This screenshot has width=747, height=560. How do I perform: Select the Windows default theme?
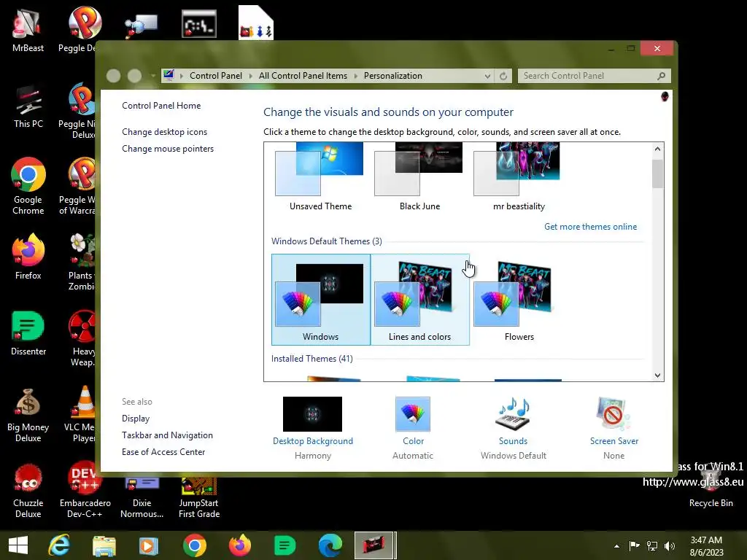(321, 300)
